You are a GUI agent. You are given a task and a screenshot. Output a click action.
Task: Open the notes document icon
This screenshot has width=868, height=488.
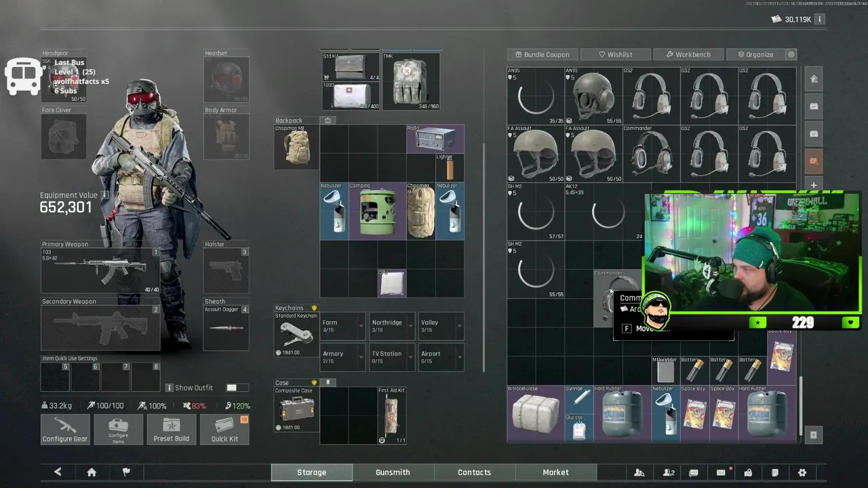point(775,472)
